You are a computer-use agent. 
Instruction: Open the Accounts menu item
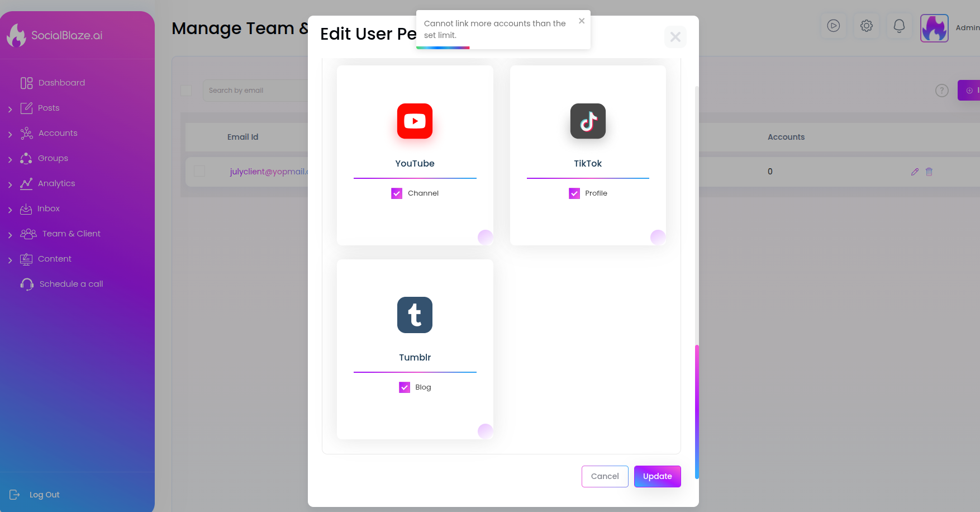[58, 133]
